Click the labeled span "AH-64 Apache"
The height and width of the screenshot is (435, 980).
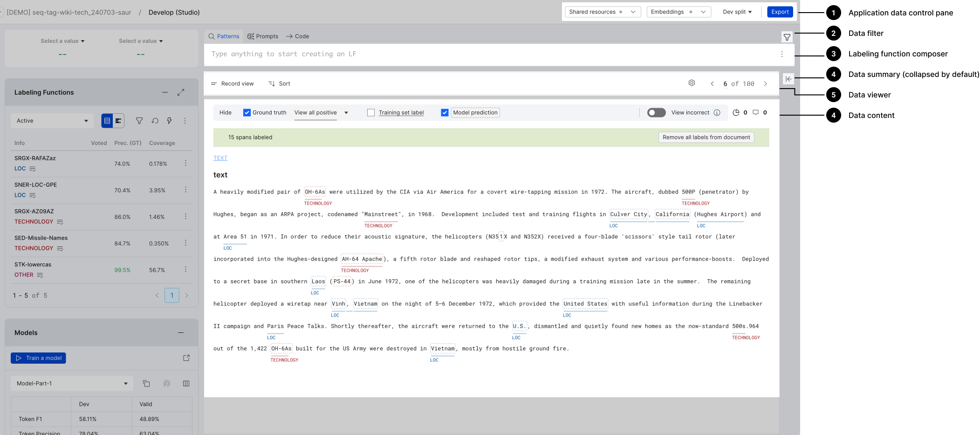tap(362, 259)
